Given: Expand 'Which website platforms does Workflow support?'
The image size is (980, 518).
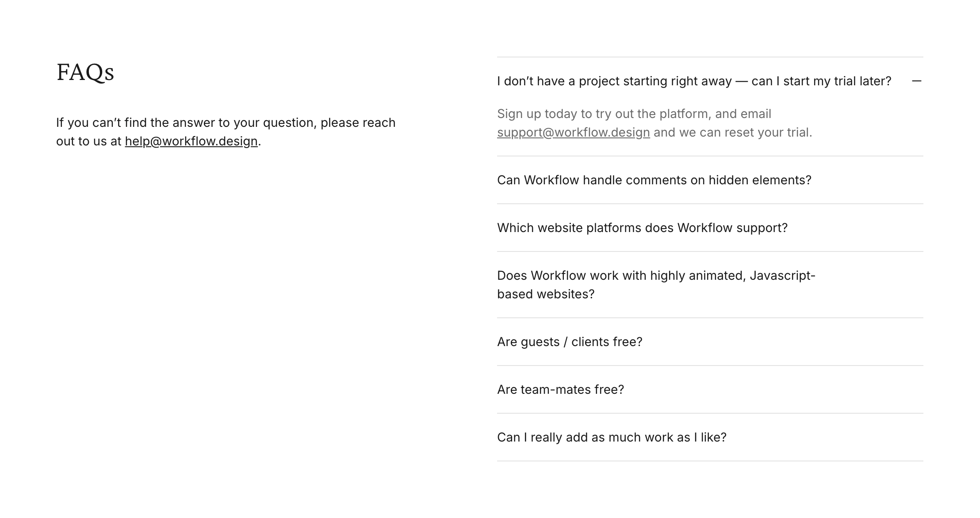Looking at the screenshot, I should pyautogui.click(x=642, y=228).
